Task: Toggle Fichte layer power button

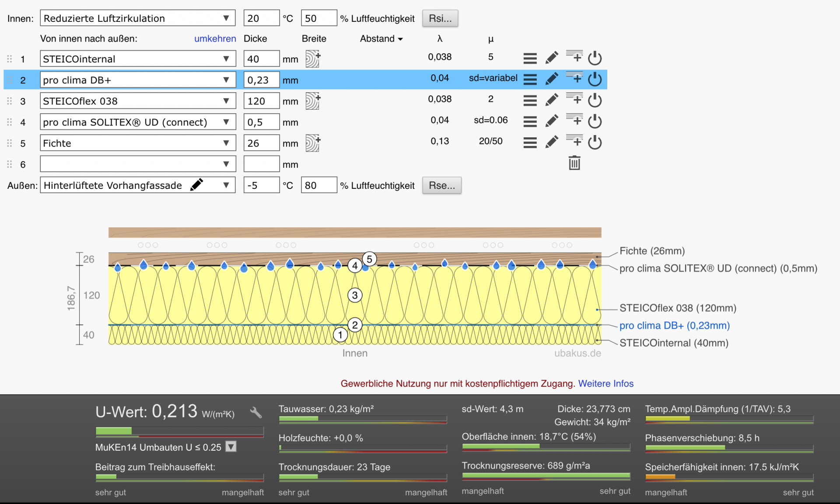Action: click(595, 142)
